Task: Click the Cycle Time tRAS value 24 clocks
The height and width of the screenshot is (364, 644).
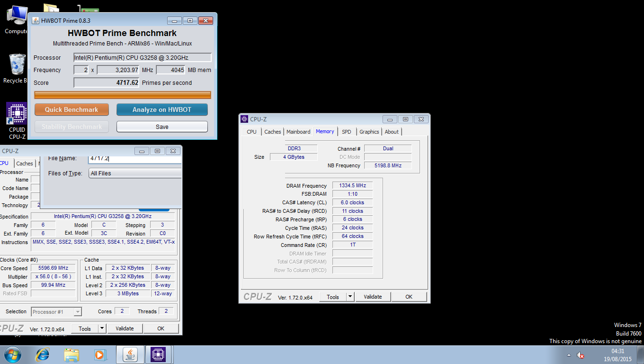Action: click(x=352, y=227)
